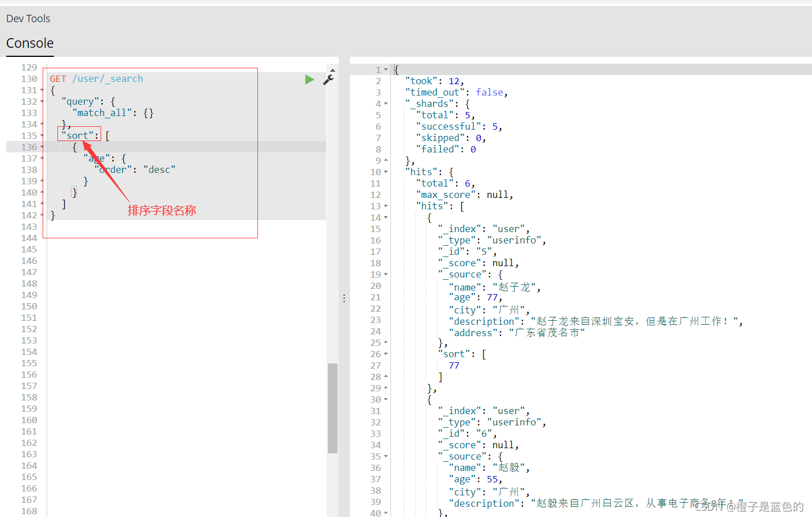Collapse first hit object at response line 14

tap(386, 218)
